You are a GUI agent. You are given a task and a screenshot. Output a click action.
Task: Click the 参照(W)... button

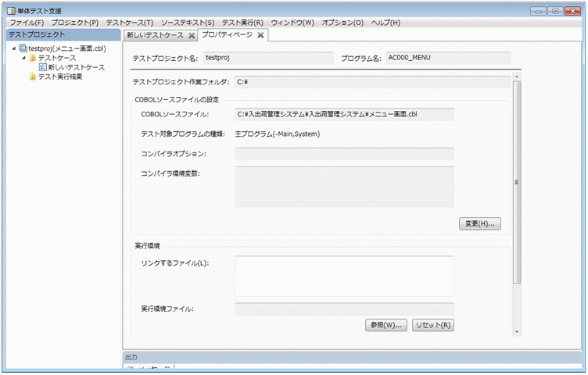[x=386, y=325]
